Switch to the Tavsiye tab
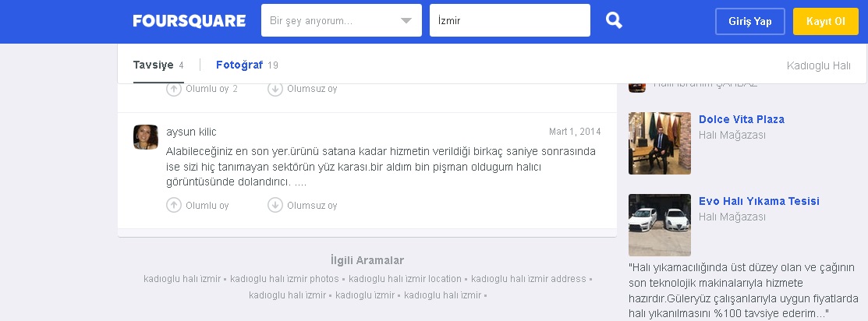 [158, 65]
